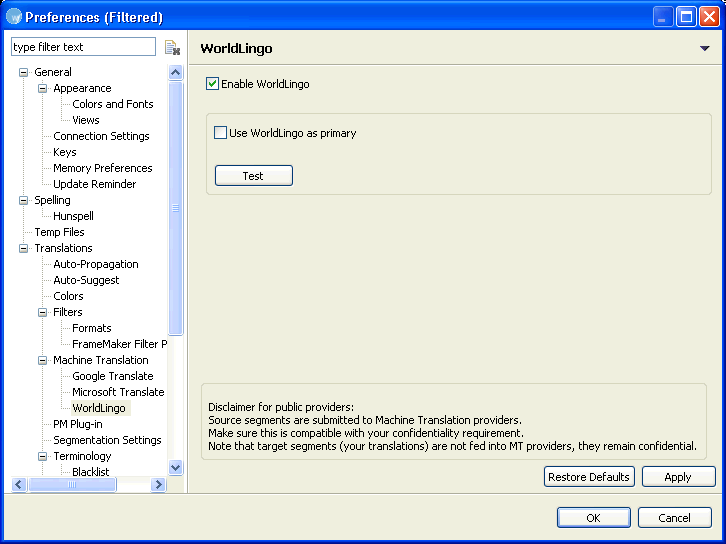726x544 pixels.
Task: Open Auto-Propagation settings
Action: point(96,264)
